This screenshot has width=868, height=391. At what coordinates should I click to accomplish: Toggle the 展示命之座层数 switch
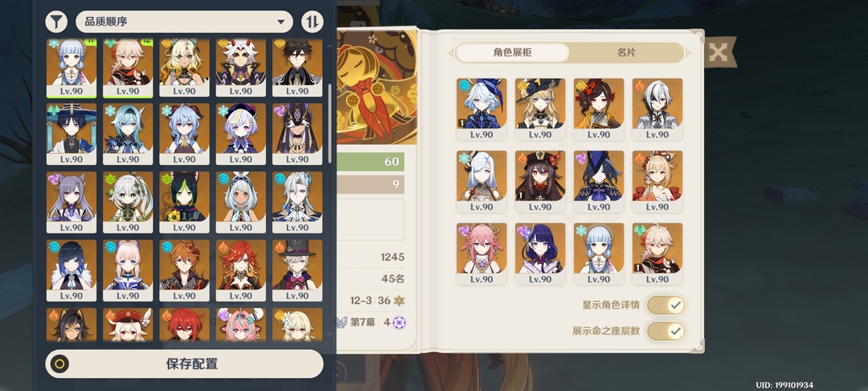tap(666, 331)
